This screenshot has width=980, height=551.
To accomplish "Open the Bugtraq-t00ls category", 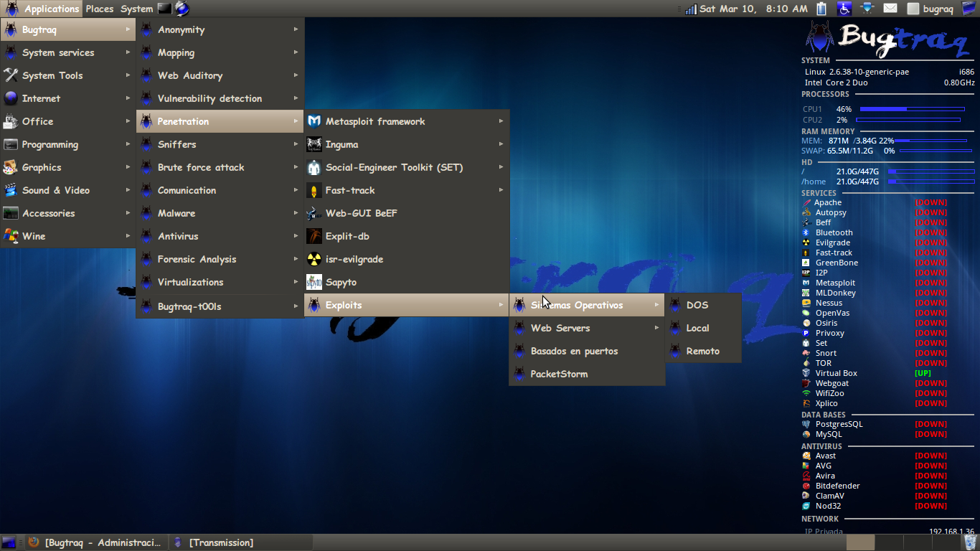I will (x=220, y=306).
